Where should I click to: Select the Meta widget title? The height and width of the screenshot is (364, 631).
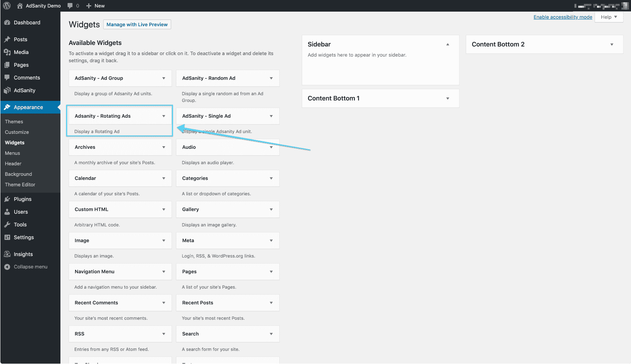point(188,241)
